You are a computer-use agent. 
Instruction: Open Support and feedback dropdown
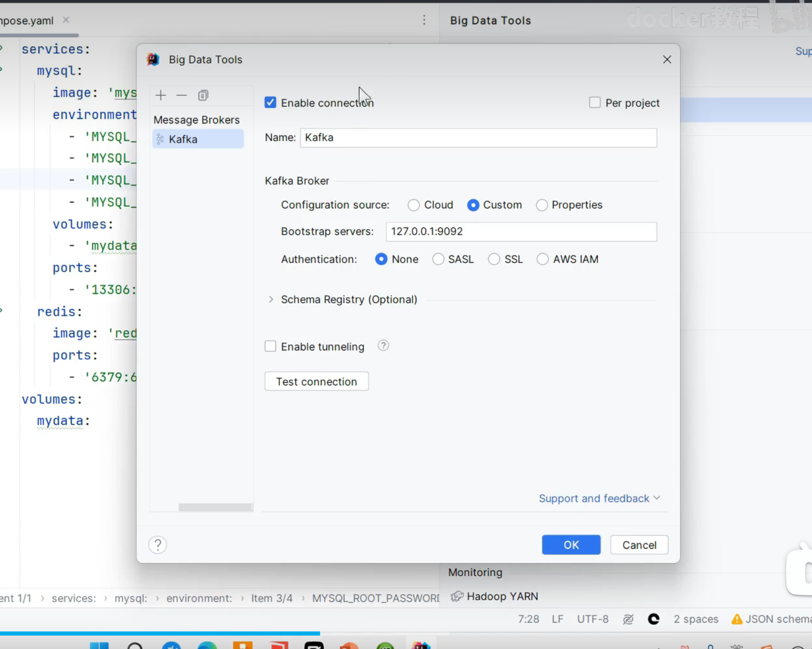pos(599,498)
